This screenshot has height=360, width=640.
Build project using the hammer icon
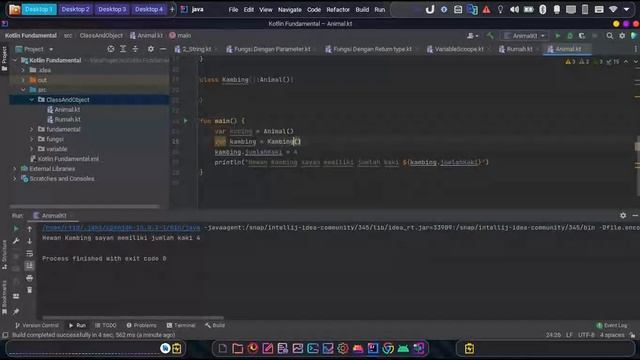click(x=490, y=36)
